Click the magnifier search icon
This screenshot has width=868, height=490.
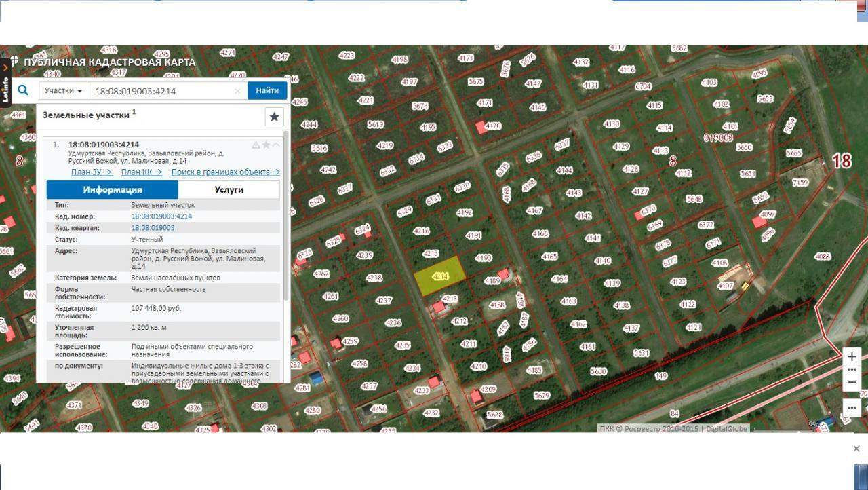23,90
